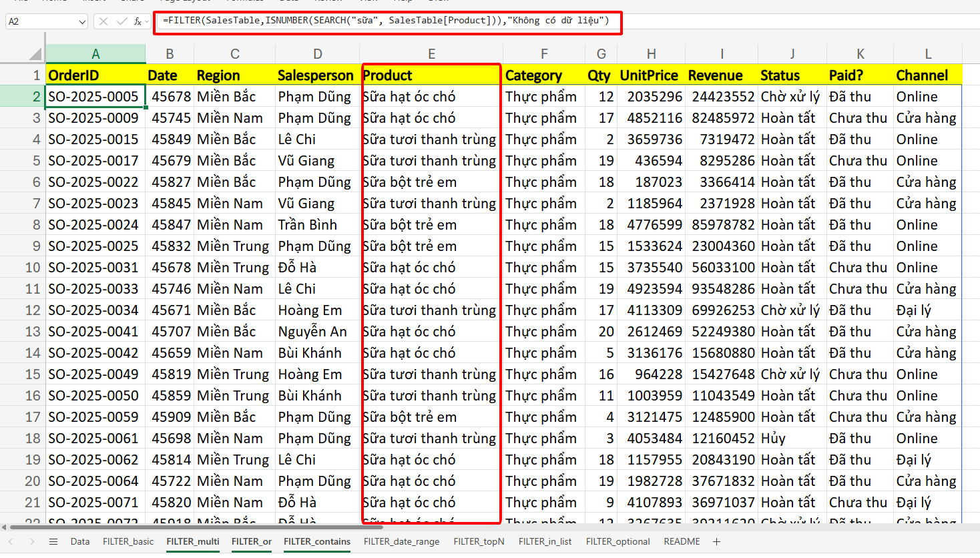This screenshot has width=980, height=558.
Task: Select the FILTER_contains sheet tab
Action: coord(317,541)
